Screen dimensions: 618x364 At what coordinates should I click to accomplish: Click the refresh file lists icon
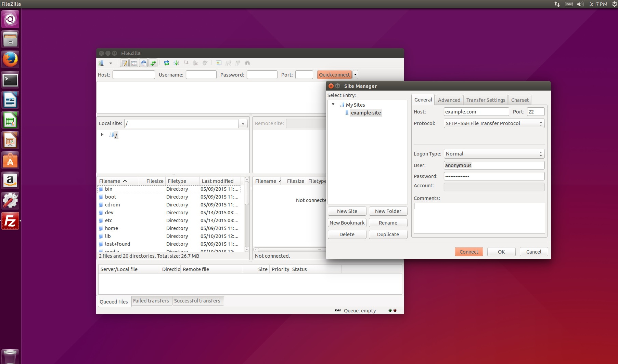point(167,63)
